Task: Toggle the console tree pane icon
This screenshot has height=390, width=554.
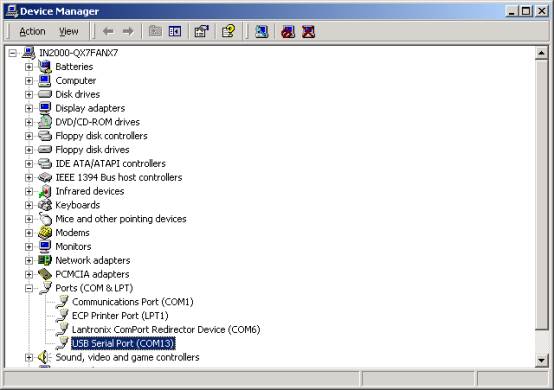Action: [175, 31]
